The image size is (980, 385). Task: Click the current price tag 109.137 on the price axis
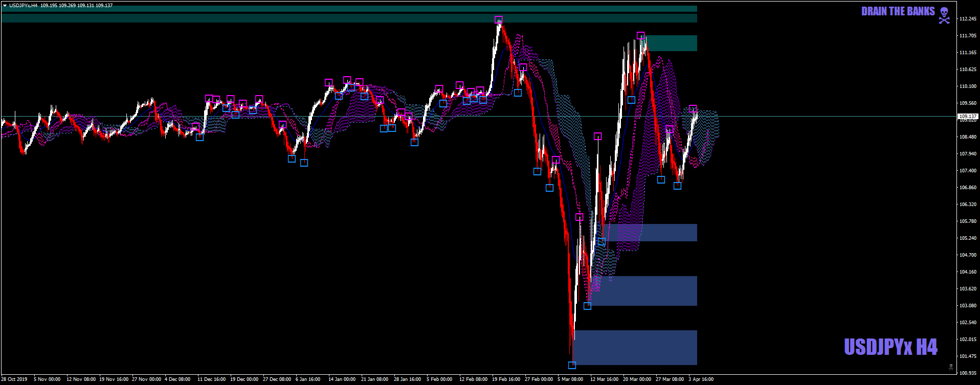coord(967,117)
